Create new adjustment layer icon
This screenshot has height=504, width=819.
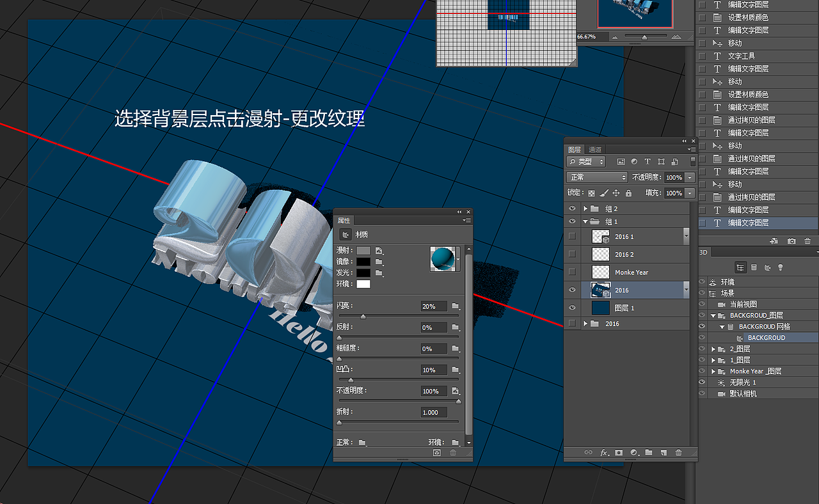point(634,452)
